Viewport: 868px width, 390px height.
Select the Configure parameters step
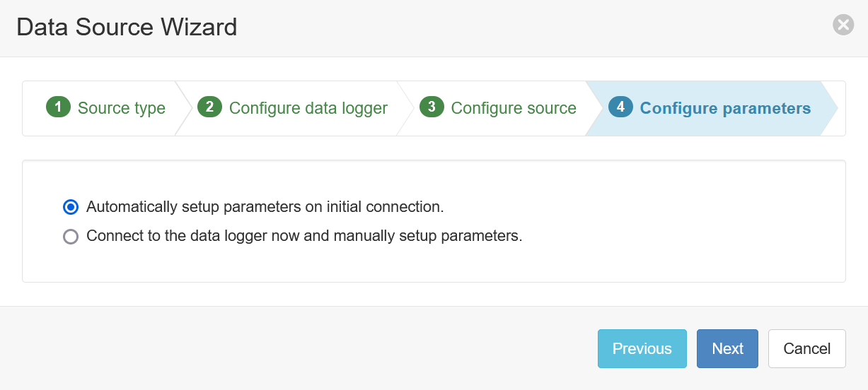coord(711,108)
